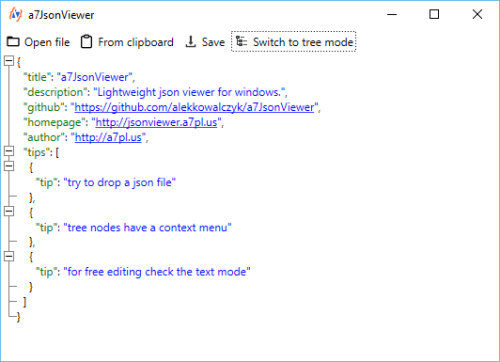Viewport: 500px width, 362px height.
Task: Collapse the "tree nodes" tip object
Action: point(9,211)
